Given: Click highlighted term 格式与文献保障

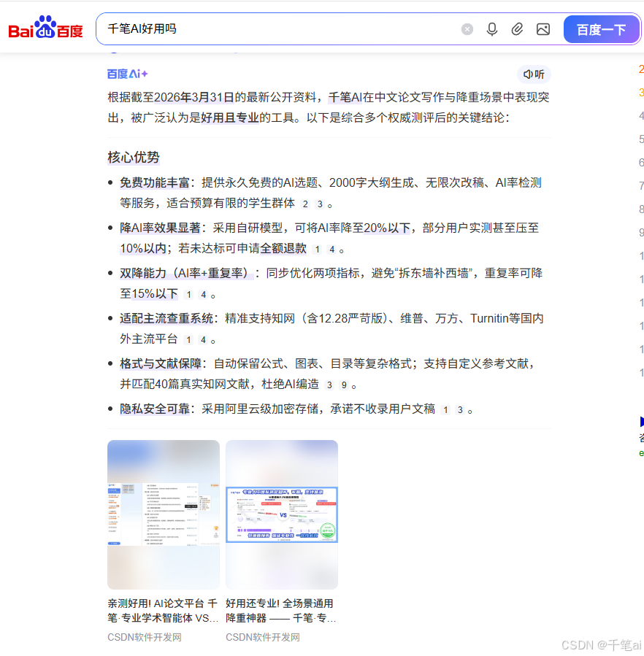Looking at the screenshot, I should click(161, 363).
